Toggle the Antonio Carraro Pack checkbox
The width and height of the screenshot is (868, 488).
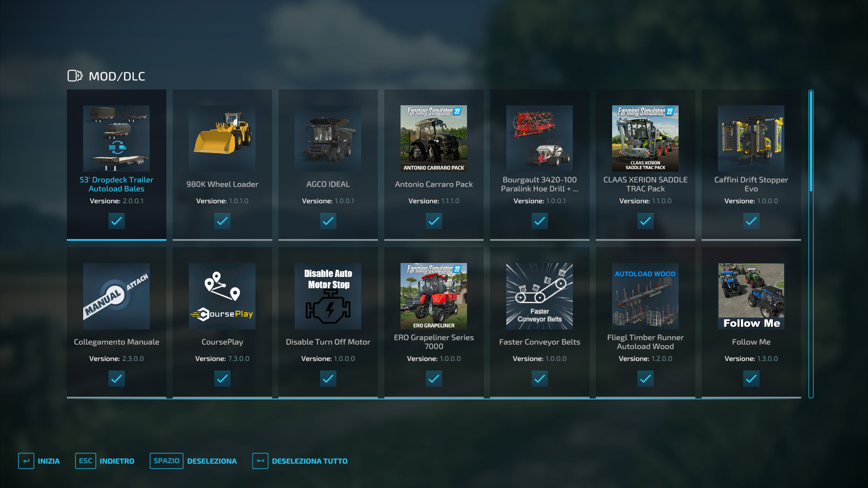pyautogui.click(x=434, y=221)
